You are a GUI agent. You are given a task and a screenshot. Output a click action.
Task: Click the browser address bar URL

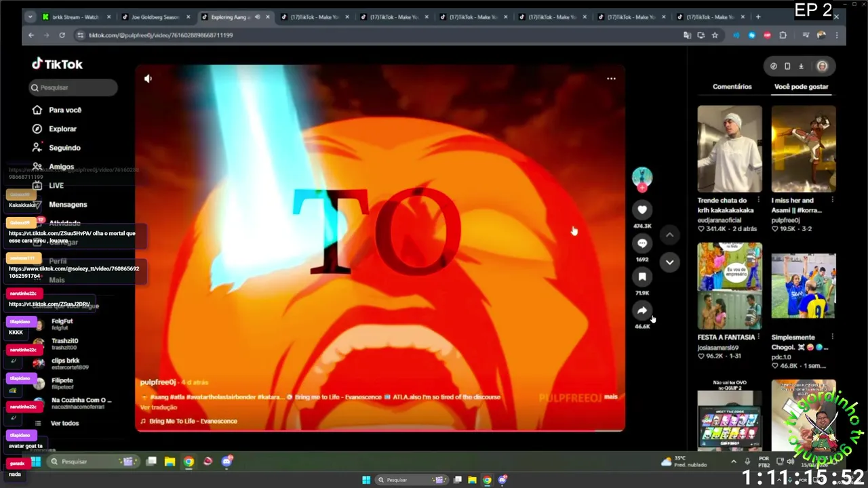[161, 35]
